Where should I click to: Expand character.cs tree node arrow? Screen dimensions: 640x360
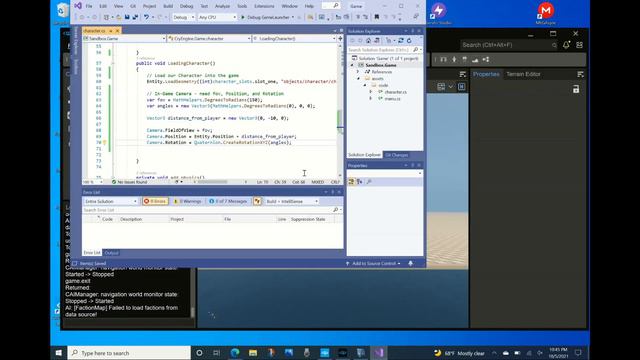(371, 92)
